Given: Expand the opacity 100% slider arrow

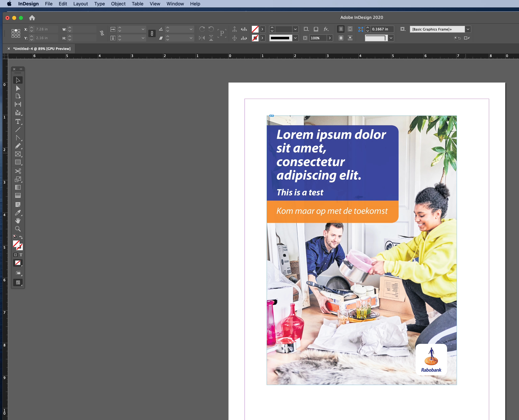Looking at the screenshot, I should pyautogui.click(x=330, y=38).
